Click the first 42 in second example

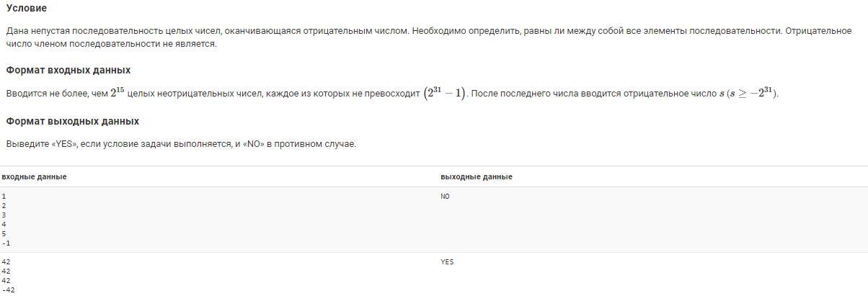click(6, 262)
